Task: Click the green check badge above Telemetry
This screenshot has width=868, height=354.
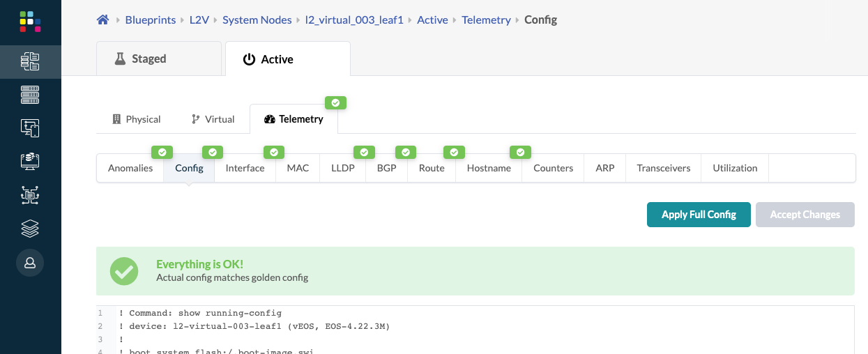Action: (x=335, y=102)
